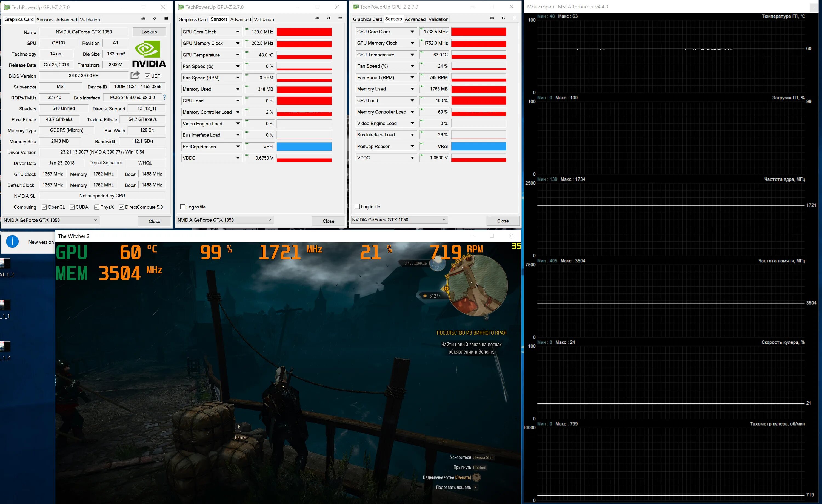Click the Bus Interface question mark icon
Viewport: 822px width, 504px height.
(x=164, y=98)
